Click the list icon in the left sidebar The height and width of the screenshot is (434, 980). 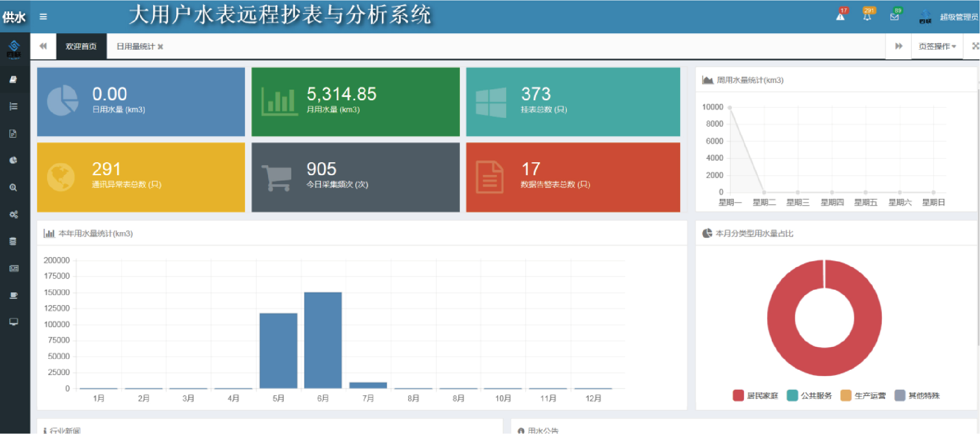pyautogui.click(x=13, y=107)
